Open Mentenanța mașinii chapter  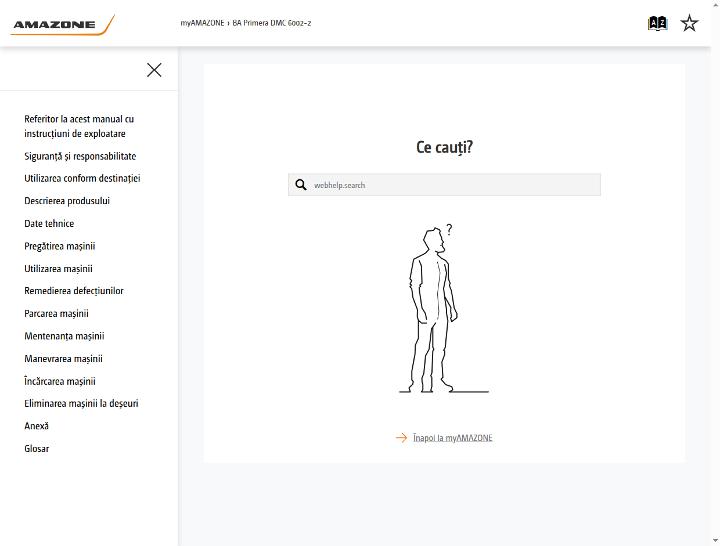[x=64, y=336]
